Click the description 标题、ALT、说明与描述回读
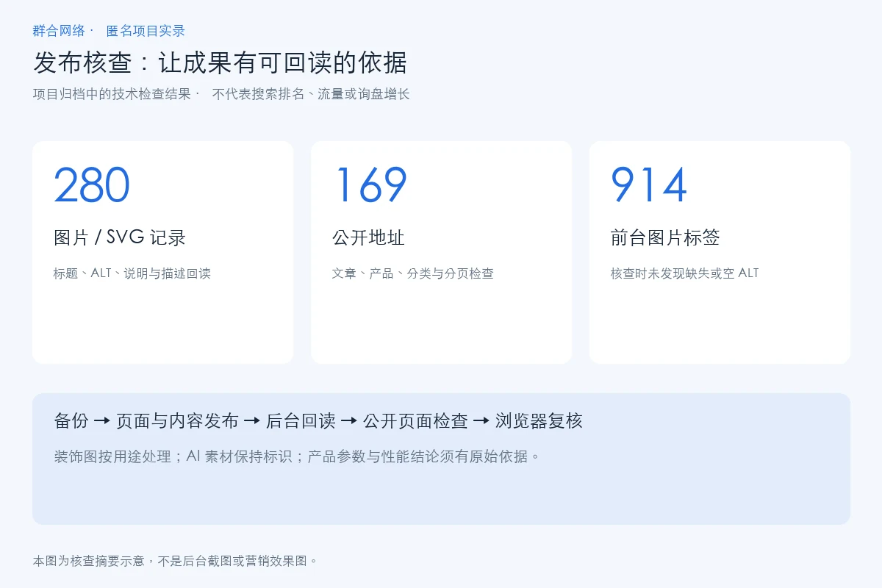The height and width of the screenshot is (588, 882). pos(132,273)
